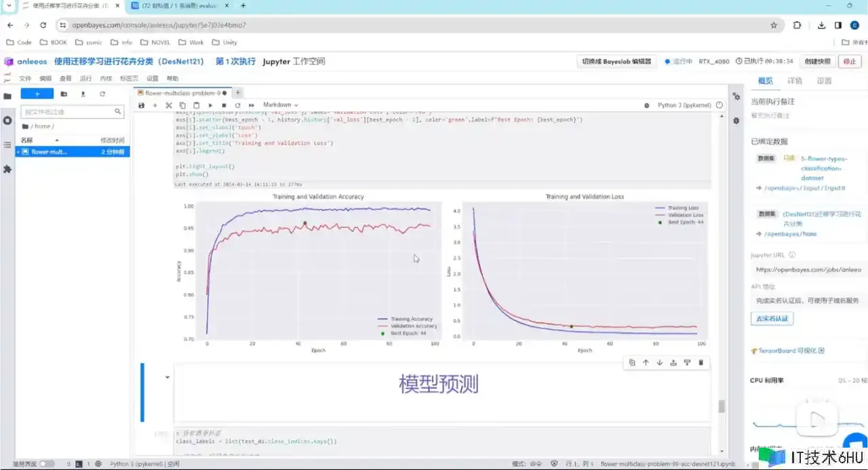Select the flower-multiclass-problem notebook tab
The height and width of the screenshot is (470, 868).
182,93
